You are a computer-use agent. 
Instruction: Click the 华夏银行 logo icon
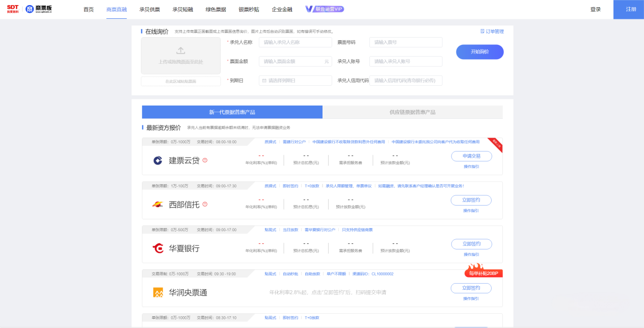[158, 248]
